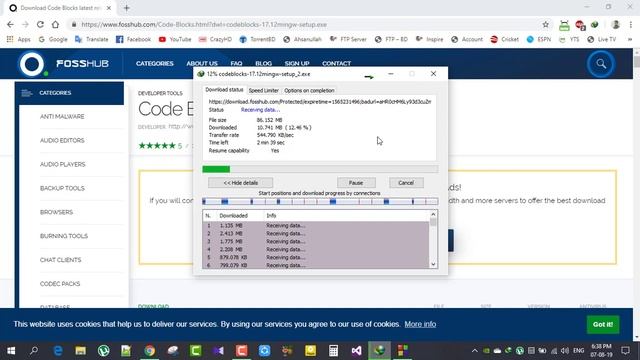640x360 pixels.
Task: Select the ANTI MALWARE category
Action: [x=62, y=116]
